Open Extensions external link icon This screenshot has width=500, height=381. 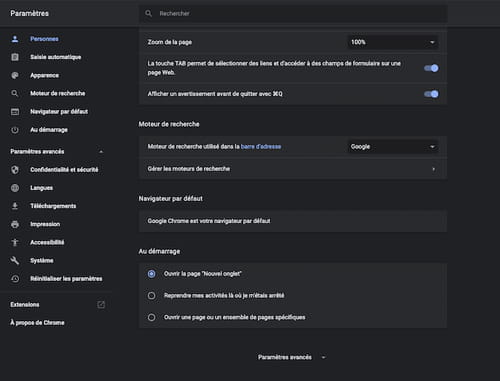pyautogui.click(x=101, y=304)
